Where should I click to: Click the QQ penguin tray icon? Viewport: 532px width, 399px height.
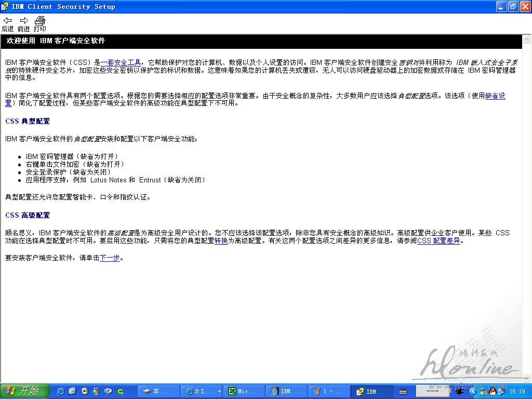tap(493, 391)
